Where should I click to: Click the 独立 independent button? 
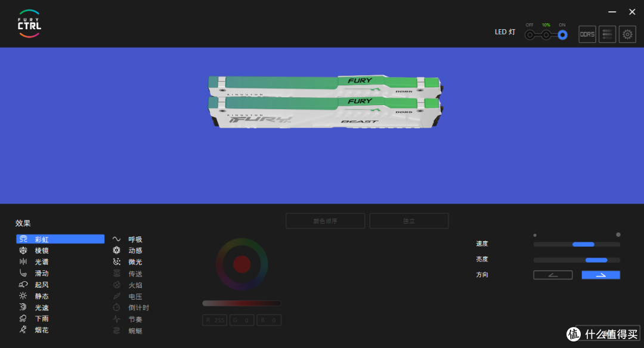[x=409, y=221]
